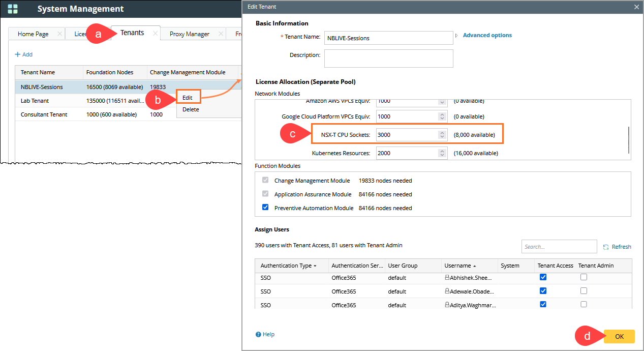Close the Edit Tenant dialog with the X
The width and height of the screenshot is (644, 351).
[x=636, y=7]
